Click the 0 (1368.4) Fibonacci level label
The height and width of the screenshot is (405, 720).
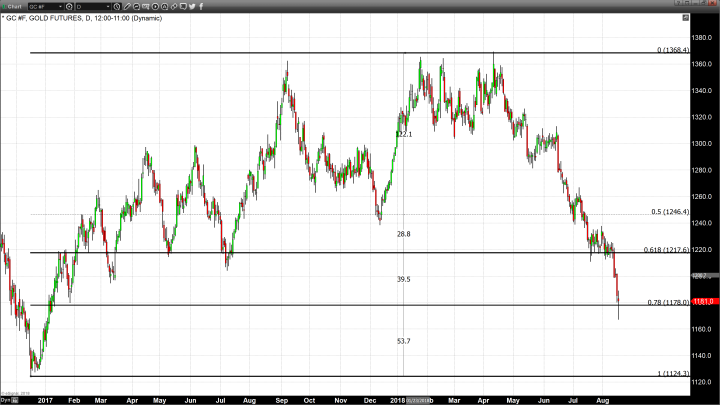[x=673, y=50]
